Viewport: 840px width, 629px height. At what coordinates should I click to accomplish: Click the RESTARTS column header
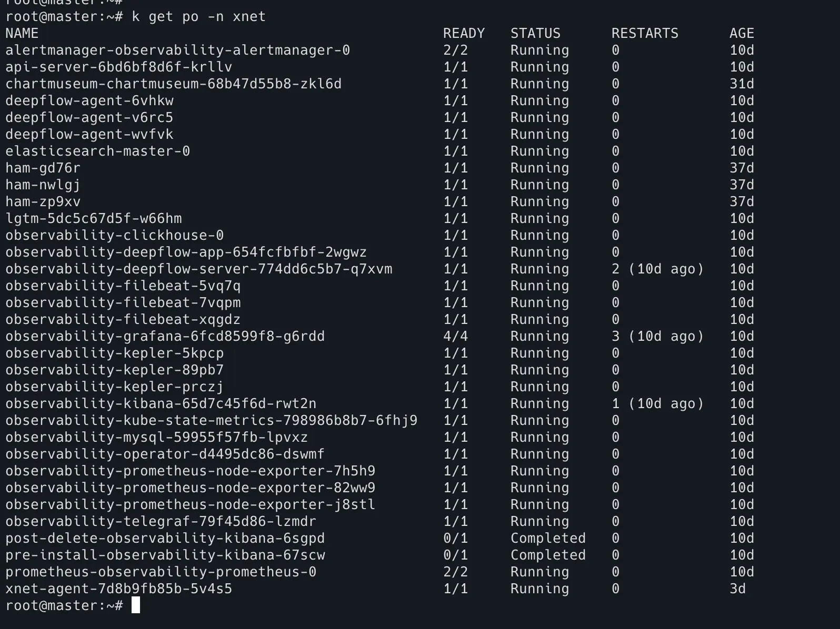(x=645, y=33)
